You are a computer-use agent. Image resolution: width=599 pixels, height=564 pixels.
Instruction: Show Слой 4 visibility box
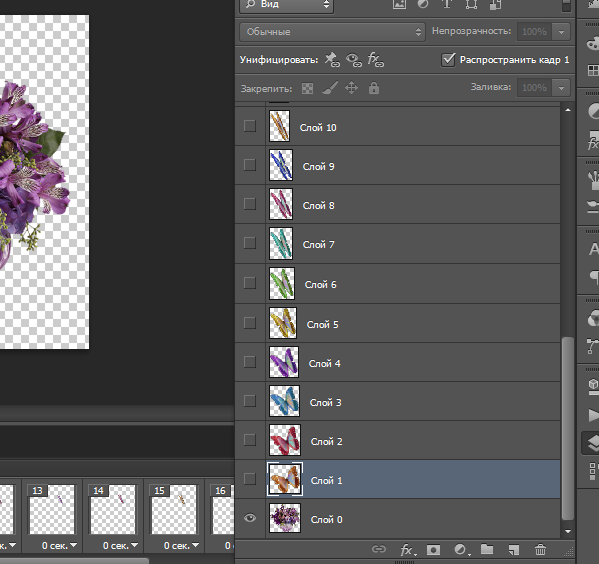coord(250,361)
